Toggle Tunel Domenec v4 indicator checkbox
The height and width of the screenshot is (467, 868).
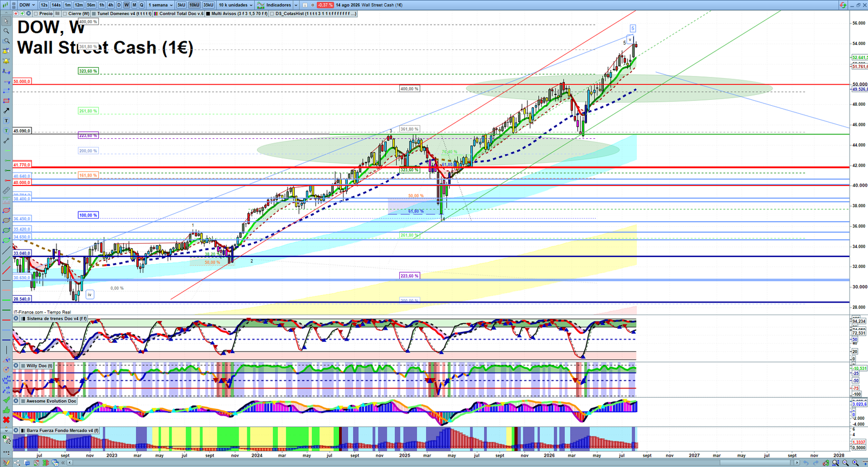click(x=94, y=14)
